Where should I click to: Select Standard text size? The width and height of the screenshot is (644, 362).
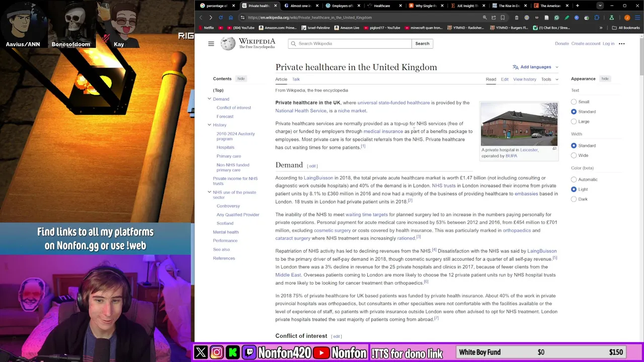574,112
